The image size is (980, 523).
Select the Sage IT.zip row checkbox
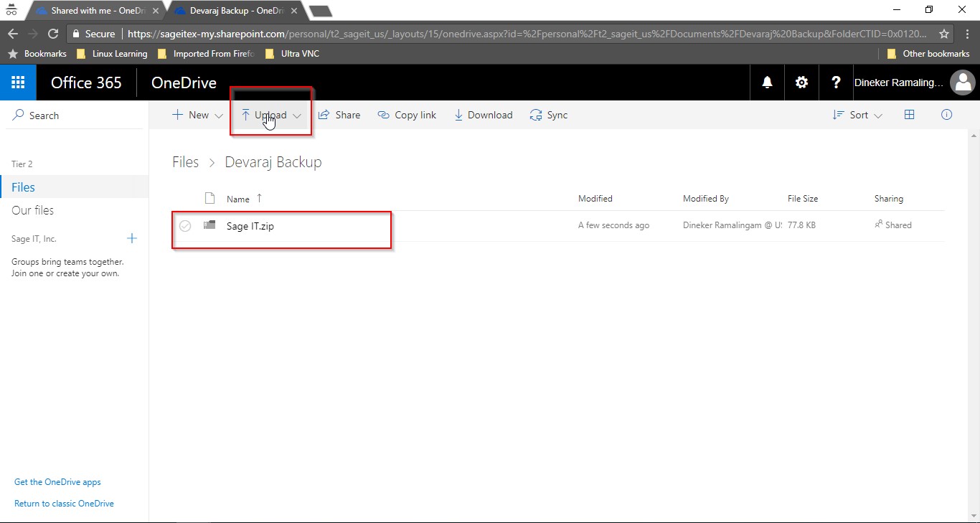pos(185,226)
